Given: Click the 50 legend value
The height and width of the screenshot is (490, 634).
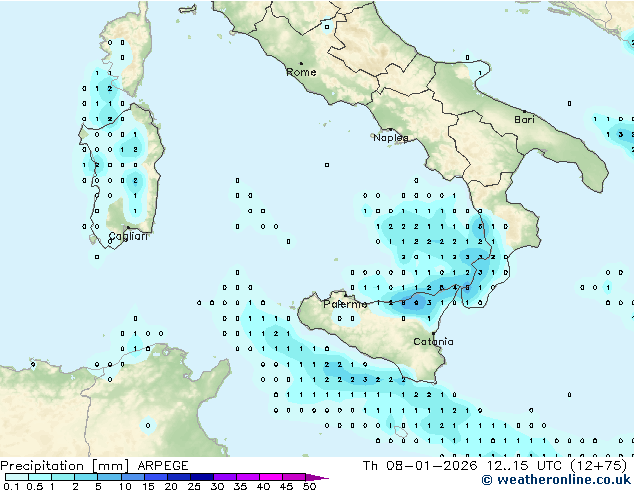Looking at the screenshot, I should [309, 486].
